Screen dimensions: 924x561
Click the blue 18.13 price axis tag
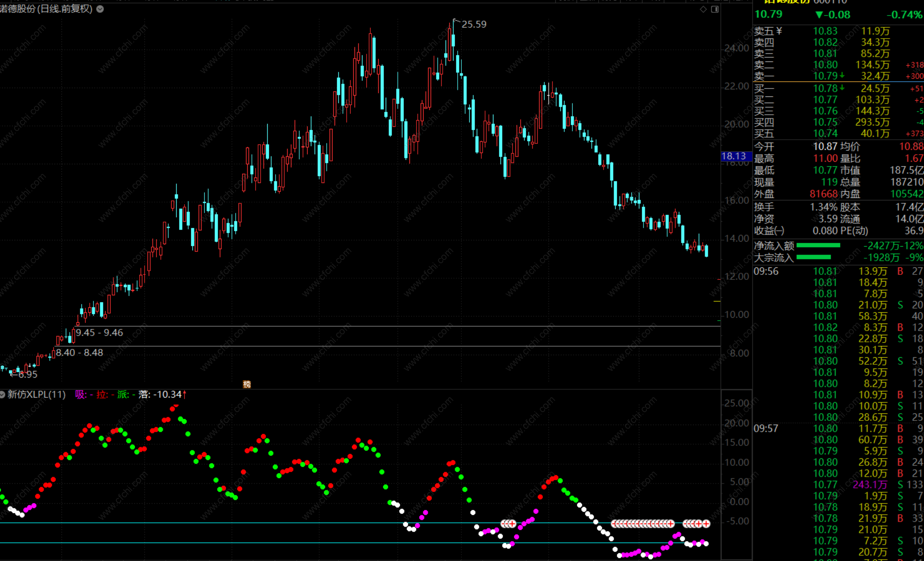(x=734, y=156)
